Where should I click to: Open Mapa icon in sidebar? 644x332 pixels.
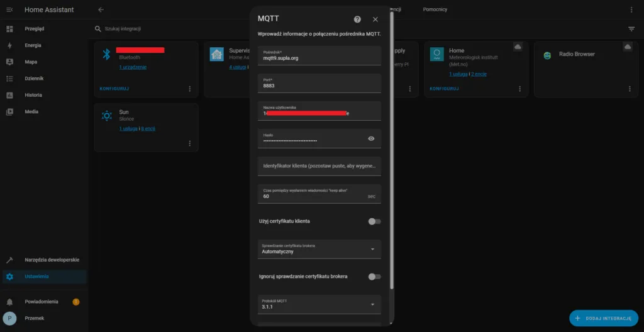(10, 62)
